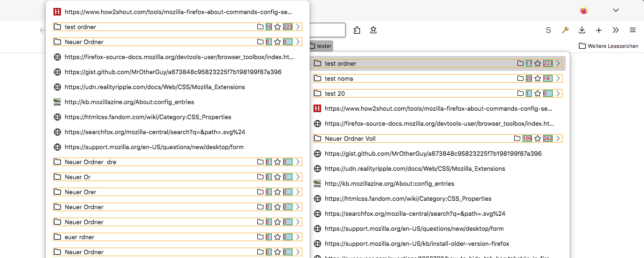644x258 pixels.
Task: Open the 'Neuer Ordner dre' folder
Action: pyautogui.click(x=90, y=162)
